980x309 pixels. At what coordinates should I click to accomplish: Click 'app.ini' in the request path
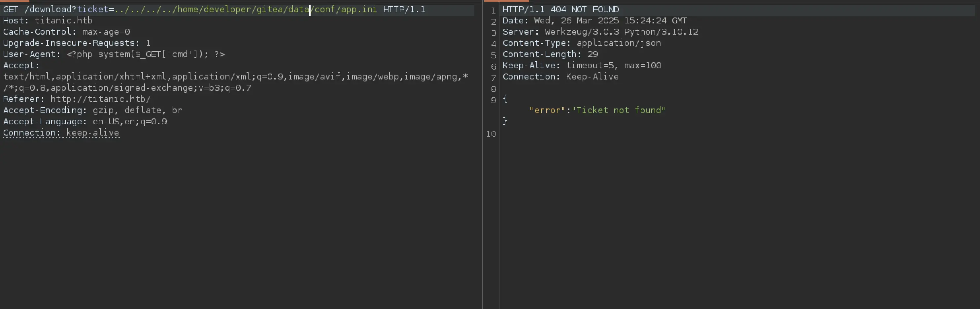359,9
